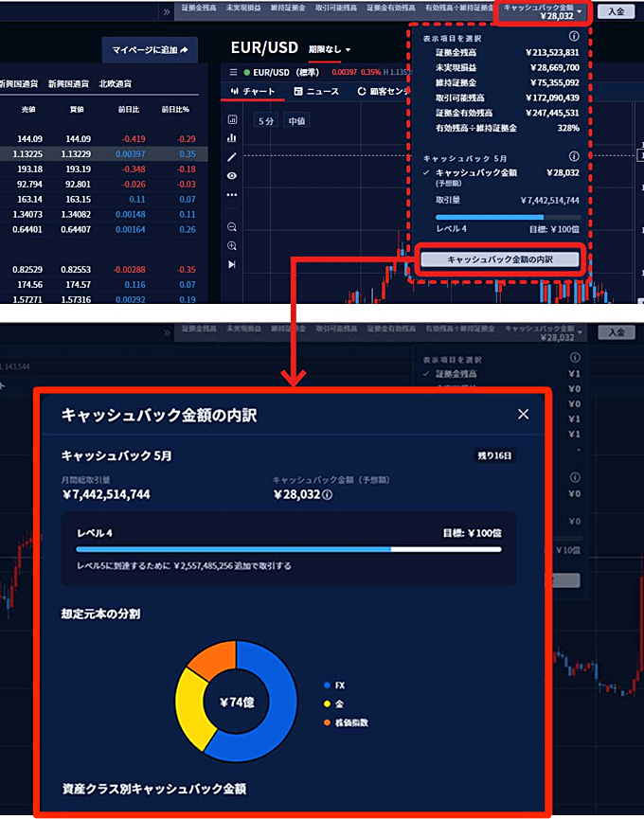Select the highlighted row with 1.13225 sell price
Viewport: 644px width, 819px height.
104,154
